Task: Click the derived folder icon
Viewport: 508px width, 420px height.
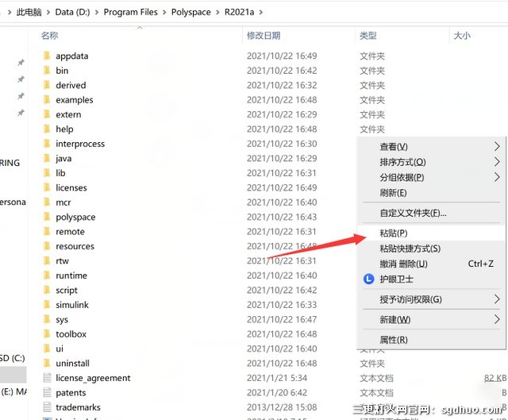Action: pos(47,85)
